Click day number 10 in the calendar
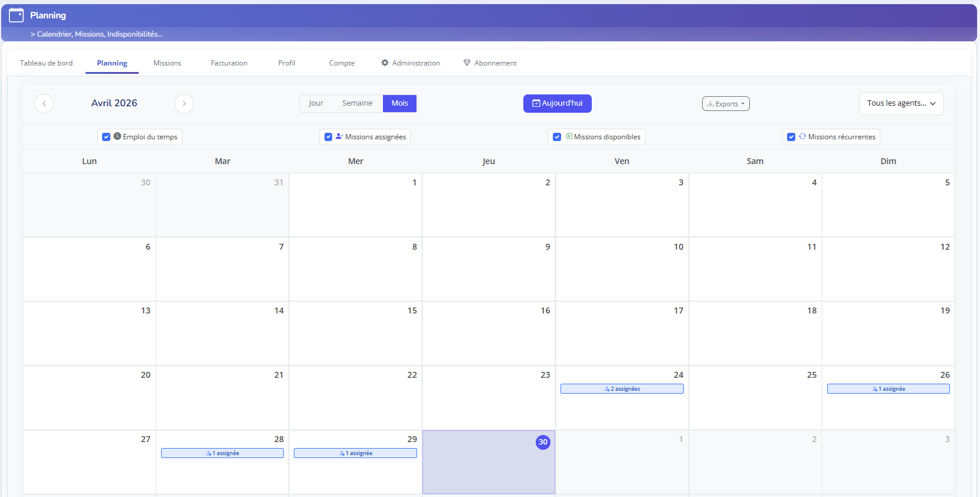Image resolution: width=980 pixels, height=497 pixels. 679,247
